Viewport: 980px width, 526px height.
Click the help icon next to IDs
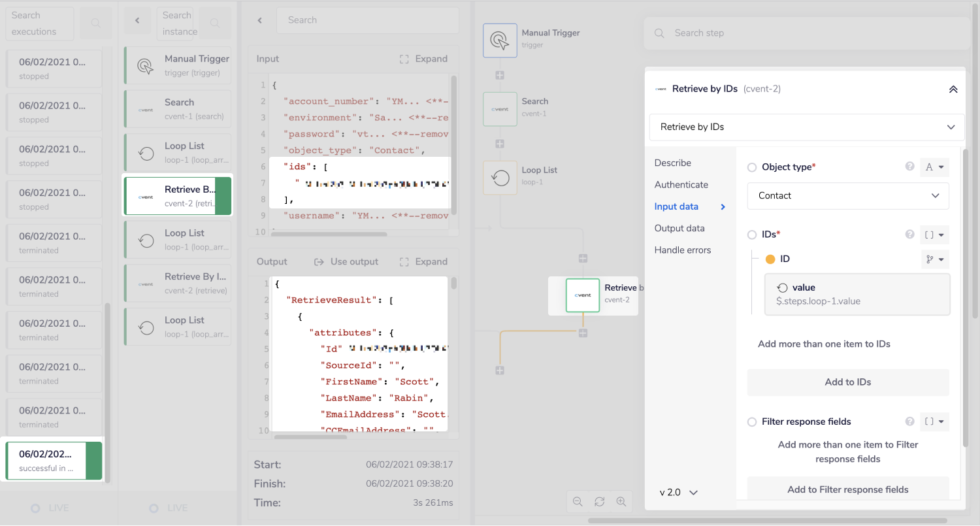[909, 234]
